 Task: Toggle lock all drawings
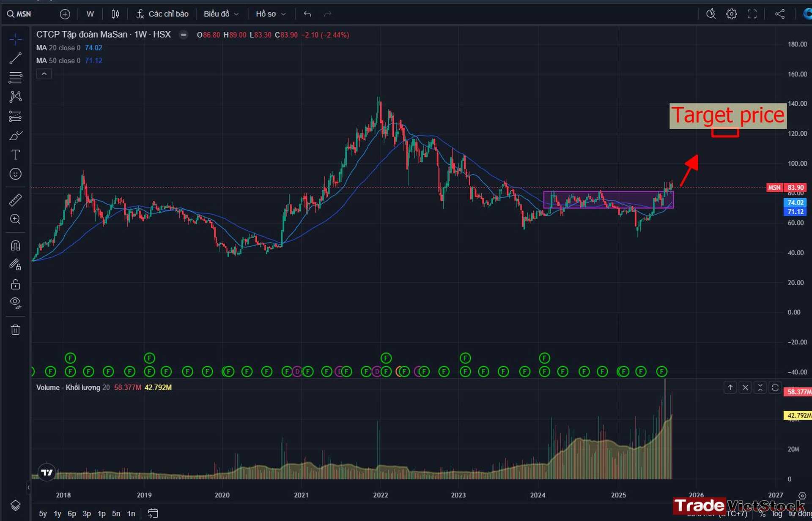click(x=16, y=284)
